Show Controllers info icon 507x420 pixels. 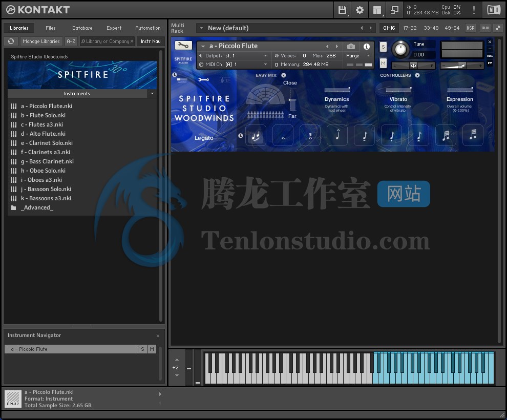(x=417, y=75)
